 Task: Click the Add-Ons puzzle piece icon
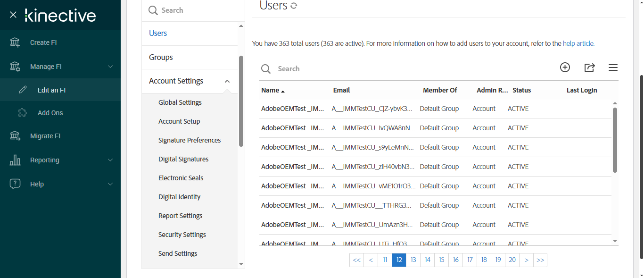tap(22, 113)
